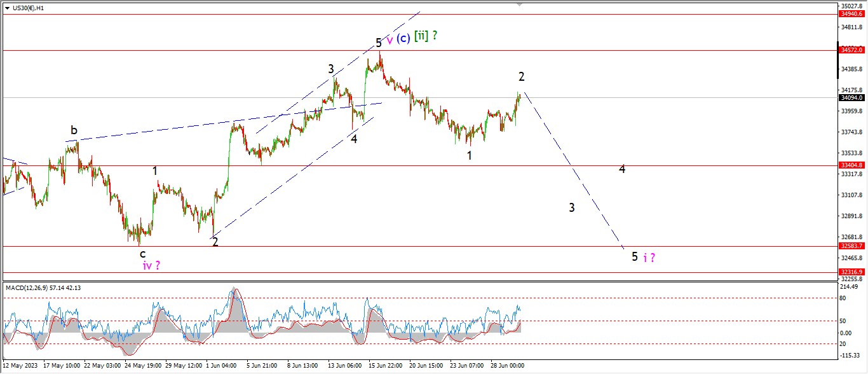Image resolution: width=868 pixels, height=374 pixels.
Task: Click the 13 Jun 06:00 time label
Action: [x=345, y=366]
